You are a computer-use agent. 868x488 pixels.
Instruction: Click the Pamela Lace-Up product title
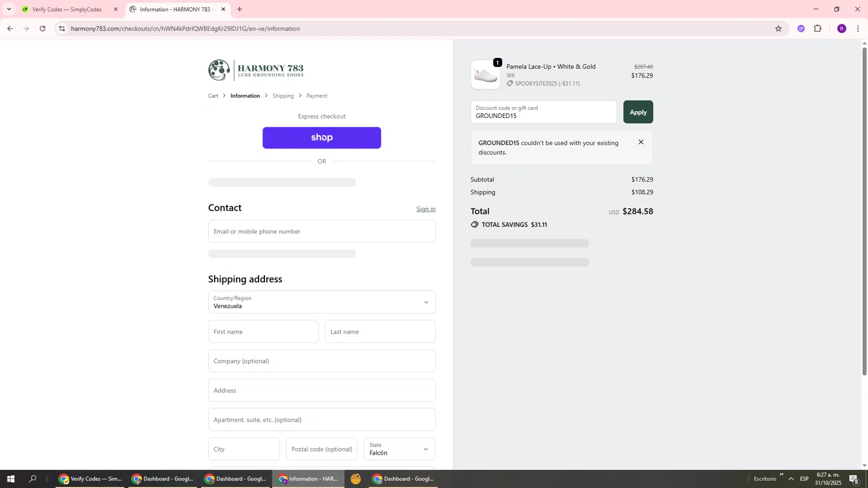pyautogui.click(x=551, y=66)
